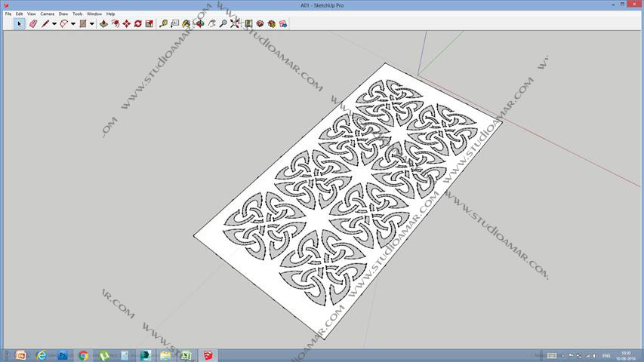Click the Zoom Extents tool
644x362 pixels.
click(235, 24)
